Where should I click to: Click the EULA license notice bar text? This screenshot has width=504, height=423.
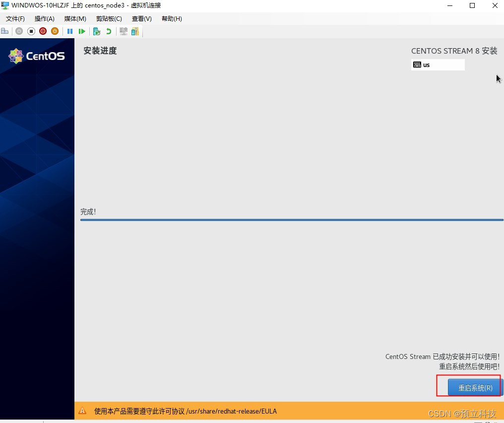point(186,411)
